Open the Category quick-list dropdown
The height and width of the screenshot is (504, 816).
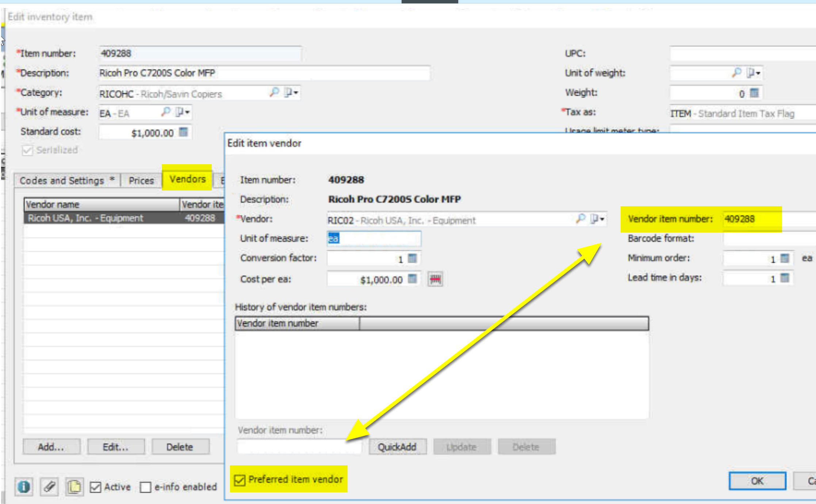click(291, 93)
